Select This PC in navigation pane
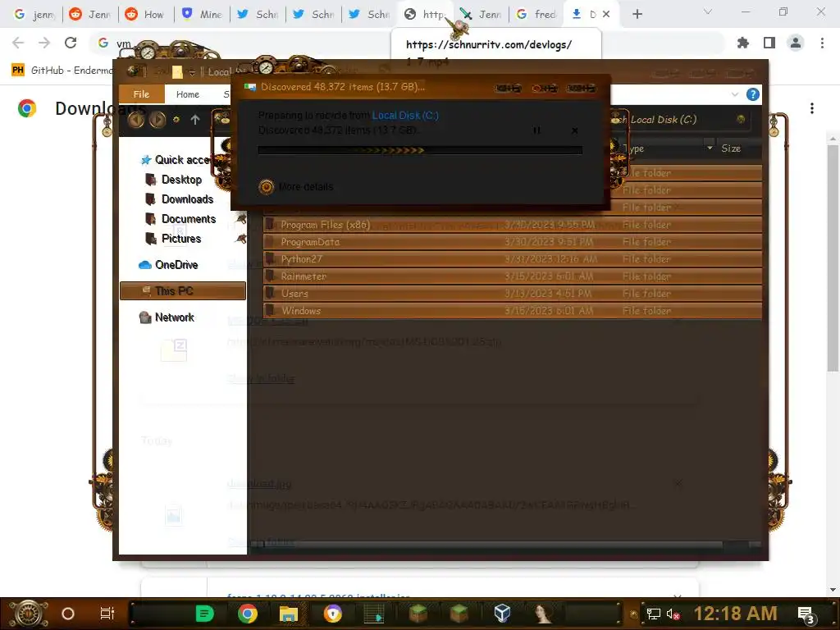Viewport: 840px width, 630px height. (x=183, y=291)
